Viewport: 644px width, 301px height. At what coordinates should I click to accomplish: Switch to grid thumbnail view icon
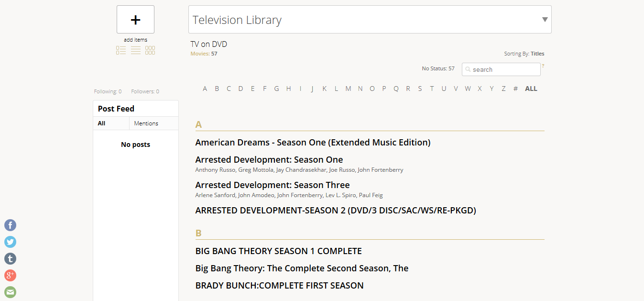[x=150, y=50]
